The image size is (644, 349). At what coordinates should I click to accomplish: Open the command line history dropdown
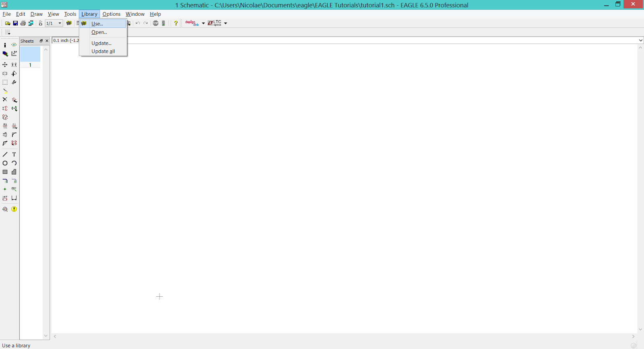click(640, 40)
